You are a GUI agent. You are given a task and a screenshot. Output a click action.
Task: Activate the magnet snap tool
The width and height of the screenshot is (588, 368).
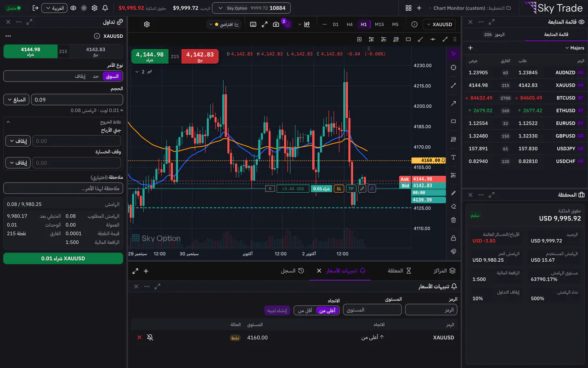[x=453, y=252]
